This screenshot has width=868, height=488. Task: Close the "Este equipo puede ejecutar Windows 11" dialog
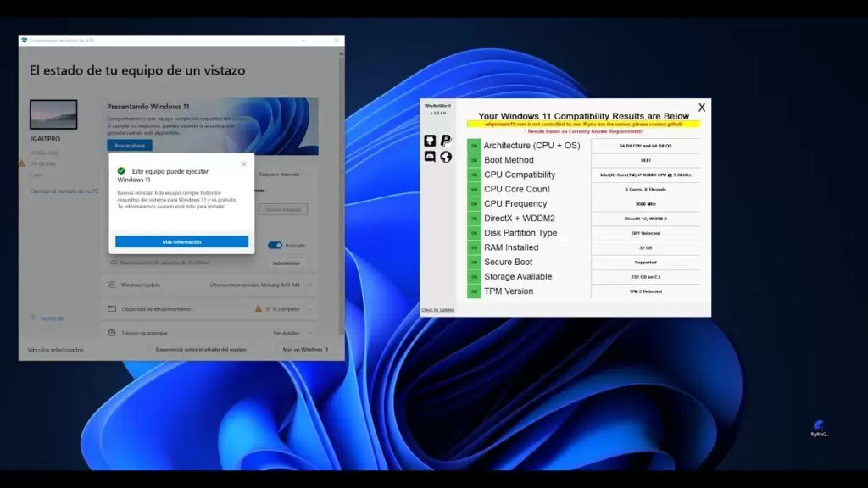pyautogui.click(x=243, y=164)
